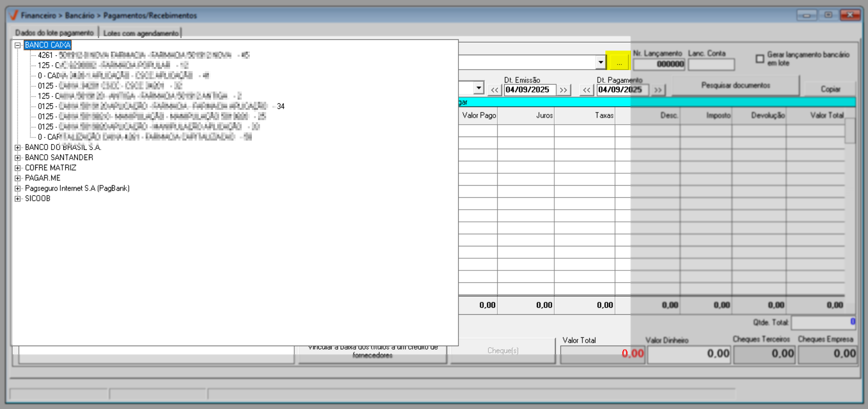Enable Gerar lançamento bancário em lote checkbox
The width and height of the screenshot is (868, 409).
[760, 59]
